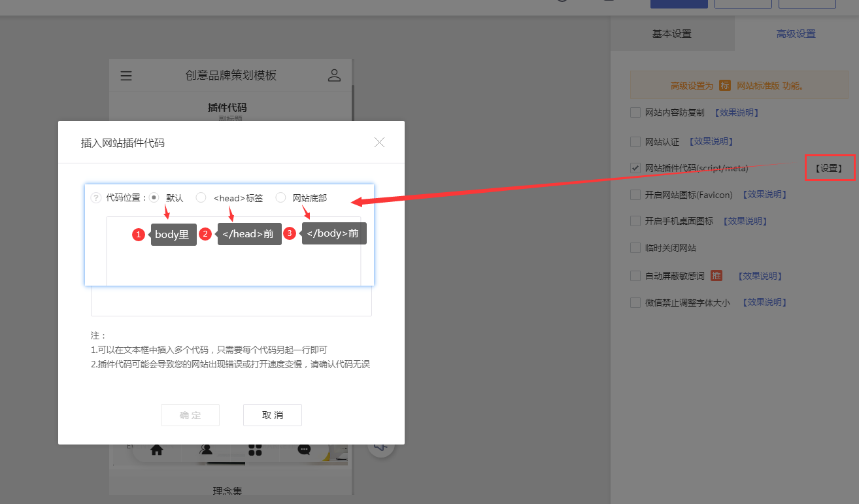
Task: Open 效果说明 link for 网站认证
Action: coord(711,141)
